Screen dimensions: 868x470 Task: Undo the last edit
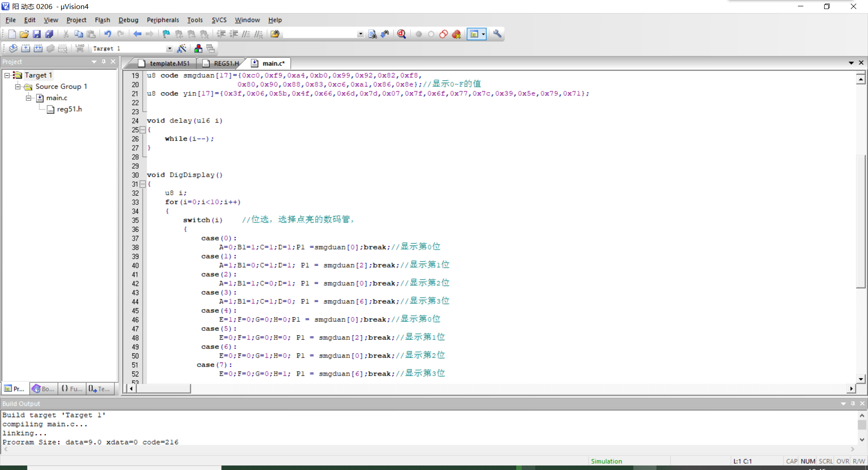(108, 34)
